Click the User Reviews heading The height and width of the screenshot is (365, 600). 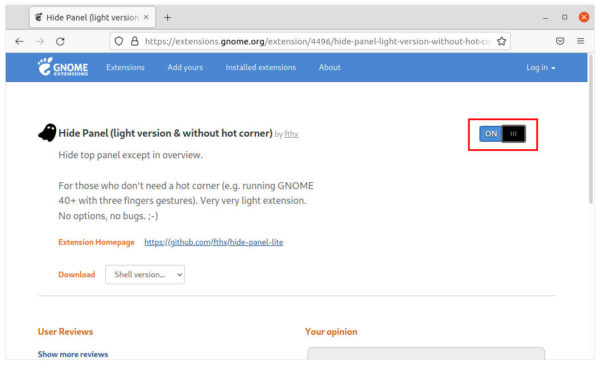pos(65,332)
